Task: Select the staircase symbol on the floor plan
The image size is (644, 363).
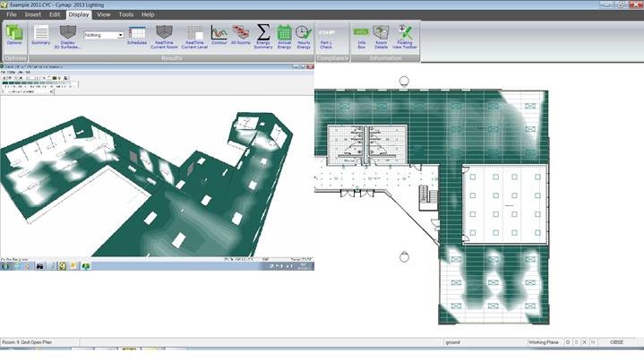Action: (428, 199)
